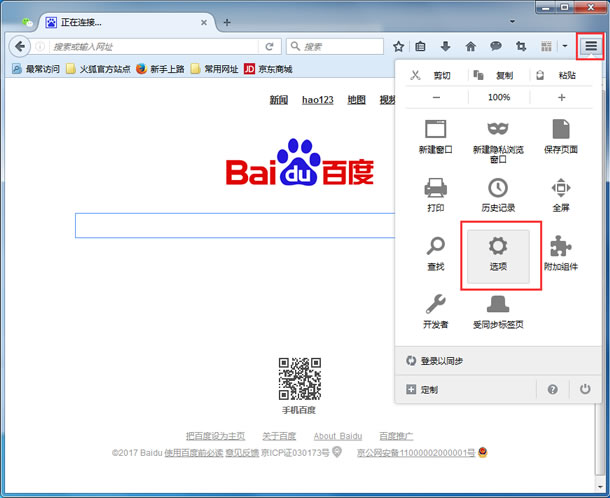Image resolution: width=610 pixels, height=498 pixels.
Task: Click 京公网安备 record link
Action: coord(416,453)
